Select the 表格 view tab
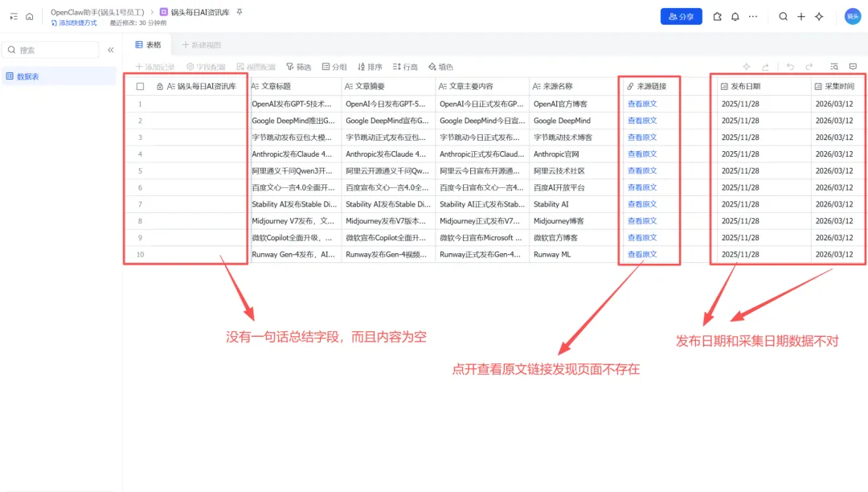The height and width of the screenshot is (492, 868). tap(149, 45)
